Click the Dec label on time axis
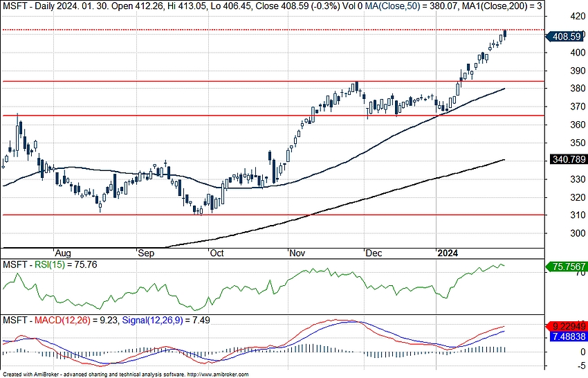The height and width of the screenshot is (378, 588). click(374, 253)
